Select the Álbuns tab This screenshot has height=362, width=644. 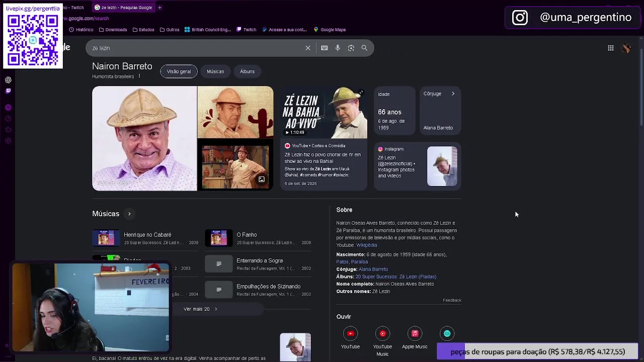pos(247,71)
